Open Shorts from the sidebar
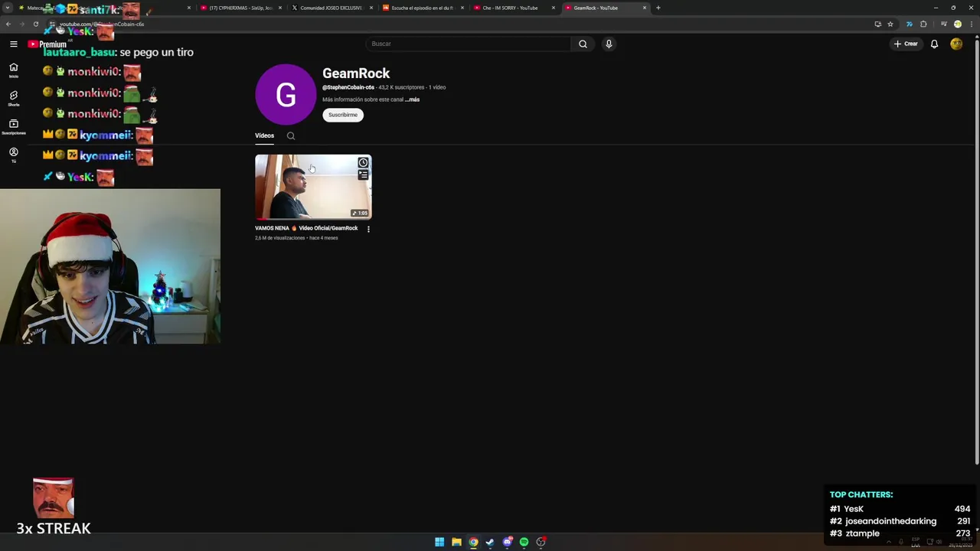This screenshot has height=551, width=980. [13, 98]
